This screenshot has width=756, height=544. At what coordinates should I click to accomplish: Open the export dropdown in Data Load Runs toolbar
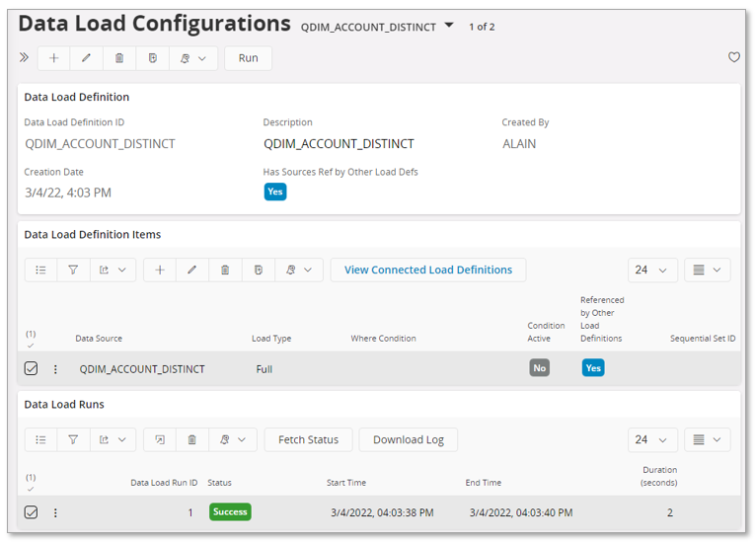pyautogui.click(x=113, y=439)
